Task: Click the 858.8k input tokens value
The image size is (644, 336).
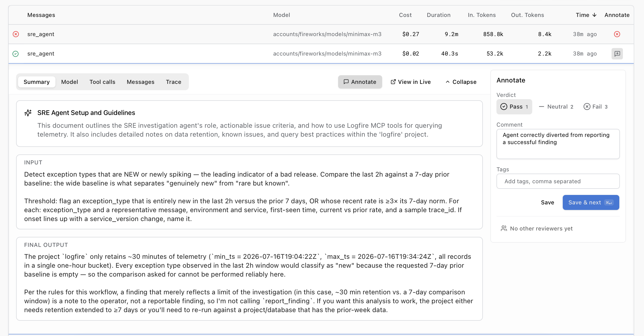Action: tap(493, 34)
